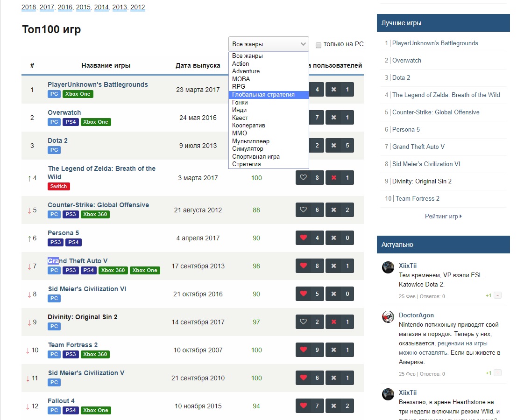524x420 pixels.
Task: Click cross icon for Sid Meier's Civilization VI
Action: (333, 294)
